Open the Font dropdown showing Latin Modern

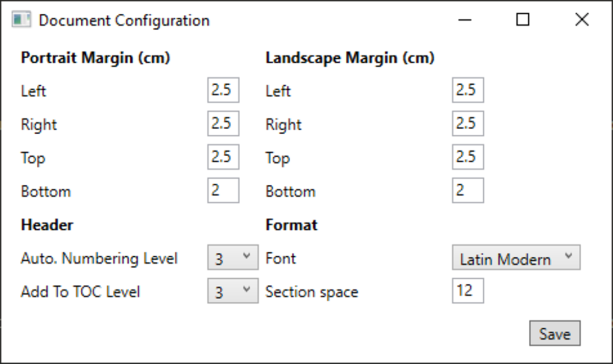pos(516,258)
